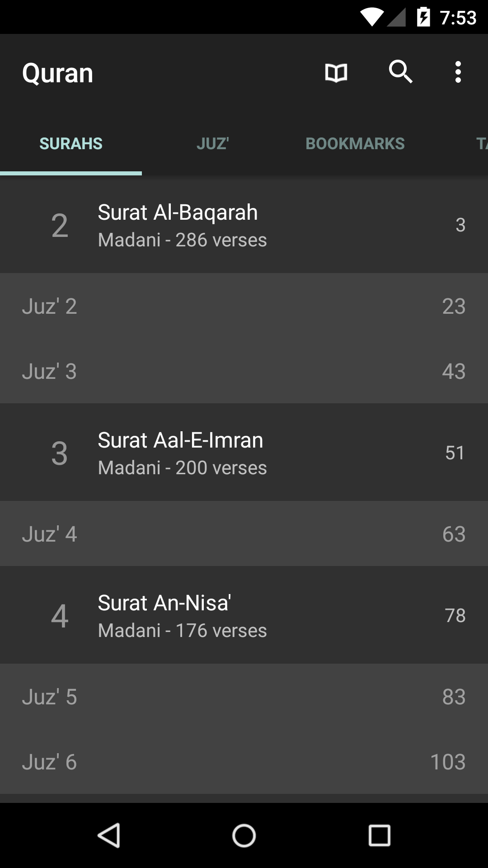Select the Juz' 6 row
The width and height of the screenshot is (488, 868).
click(244, 762)
